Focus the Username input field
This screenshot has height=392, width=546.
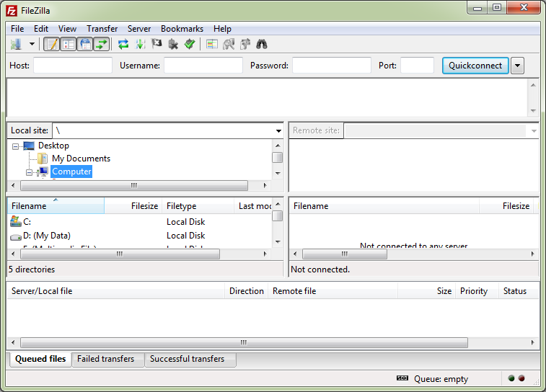click(203, 66)
